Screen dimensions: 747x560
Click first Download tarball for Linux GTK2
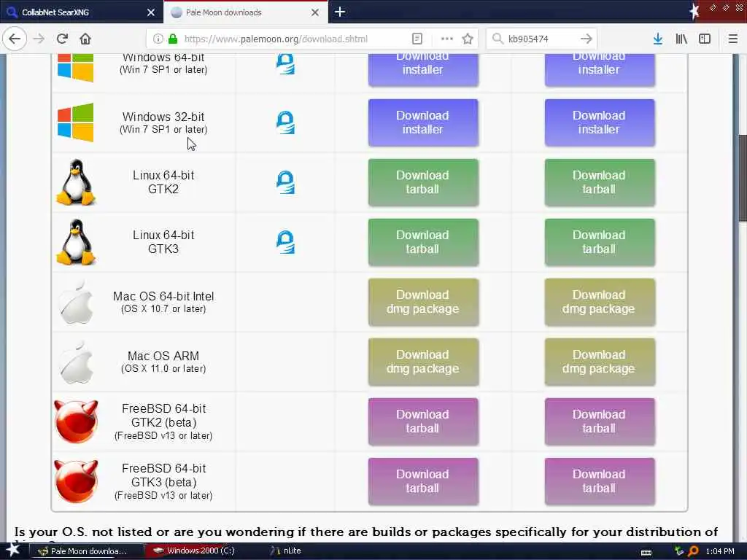[x=423, y=182]
